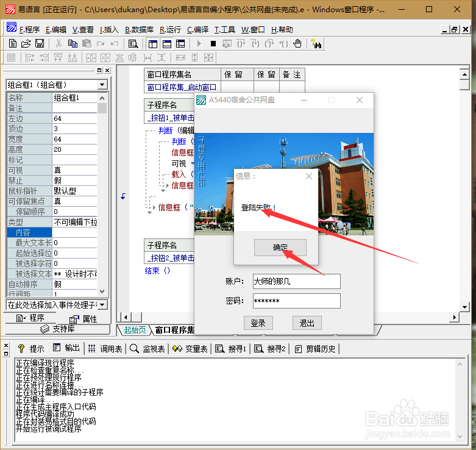Image resolution: width=476 pixels, height=450 pixels.
Task: Switch to the 变量表 tab
Action: tap(190, 349)
